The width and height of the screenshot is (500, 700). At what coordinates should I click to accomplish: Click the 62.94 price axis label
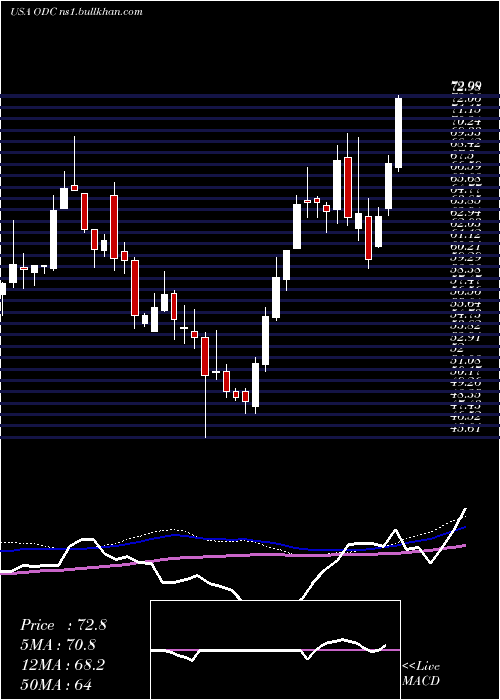click(x=466, y=212)
